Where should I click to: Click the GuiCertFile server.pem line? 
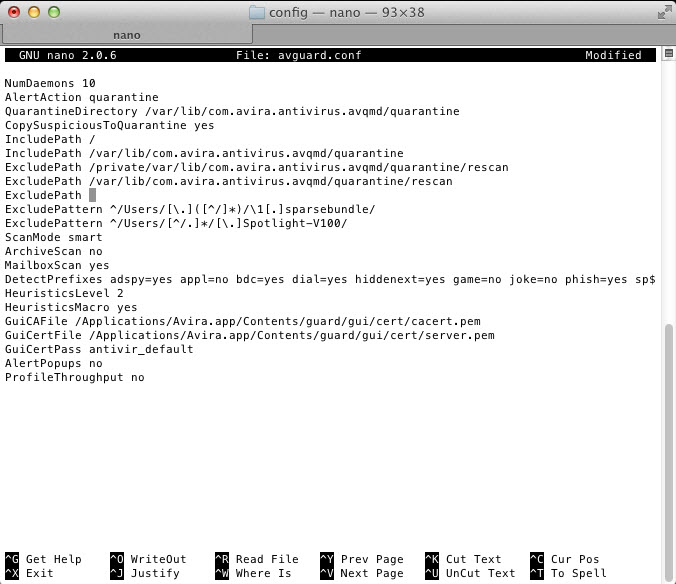(x=250, y=335)
